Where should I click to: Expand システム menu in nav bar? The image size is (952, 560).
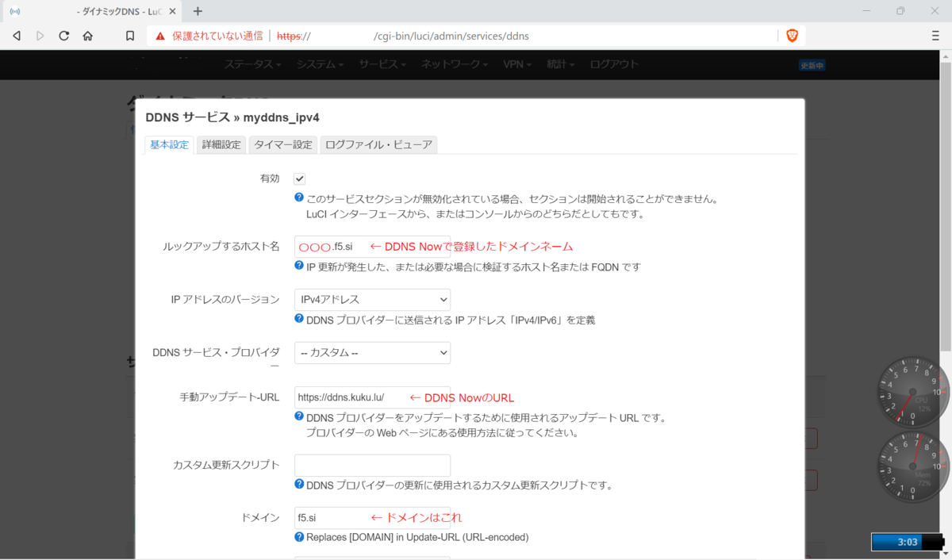click(x=320, y=64)
